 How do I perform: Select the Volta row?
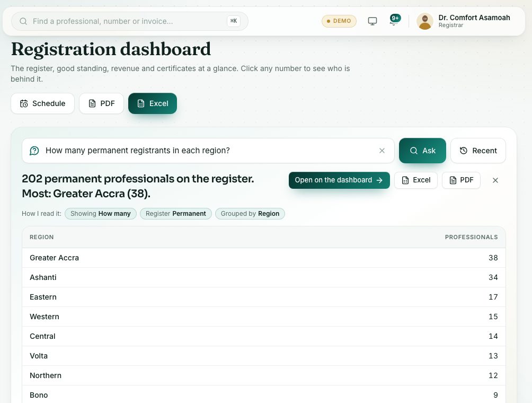264,356
